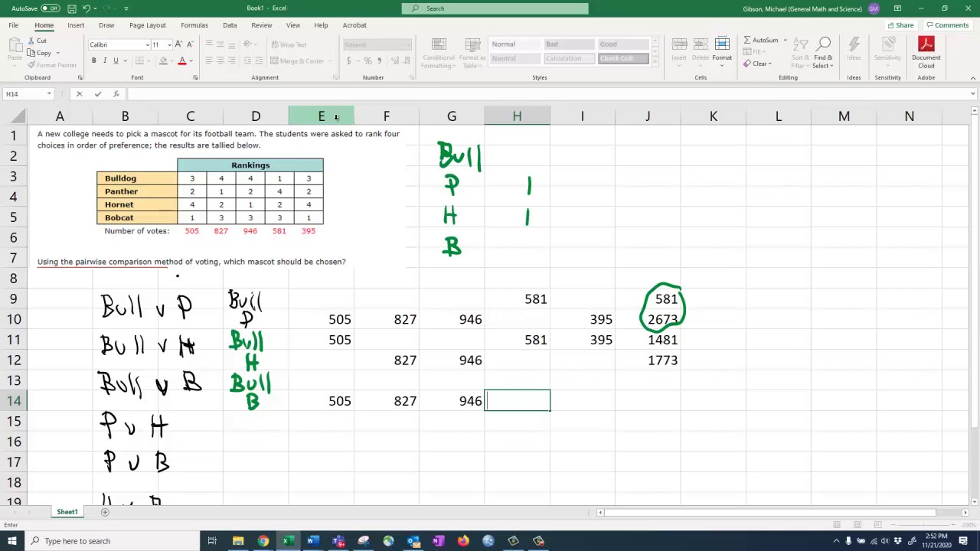Open the Copy options dropdown arrow
This screenshot has width=980, height=551.
57,53
